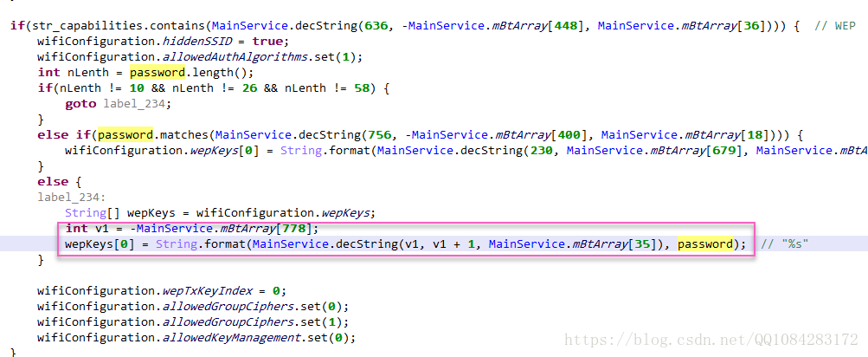
Task: Select nLenth in the int nLenth declaration
Action: (88, 72)
